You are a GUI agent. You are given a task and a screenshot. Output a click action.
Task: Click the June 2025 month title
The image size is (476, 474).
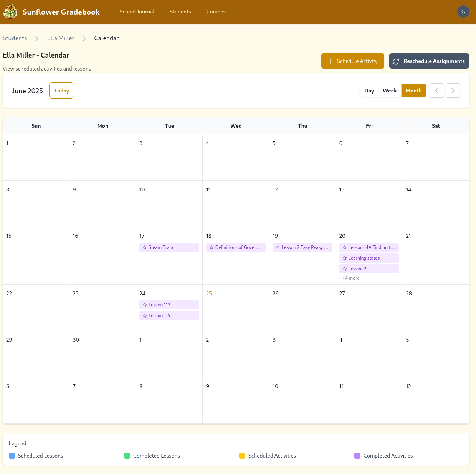click(x=27, y=91)
